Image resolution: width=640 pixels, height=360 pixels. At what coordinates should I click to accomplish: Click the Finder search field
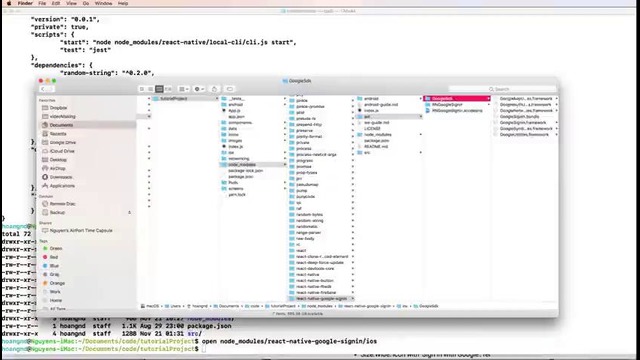pos(502,89)
